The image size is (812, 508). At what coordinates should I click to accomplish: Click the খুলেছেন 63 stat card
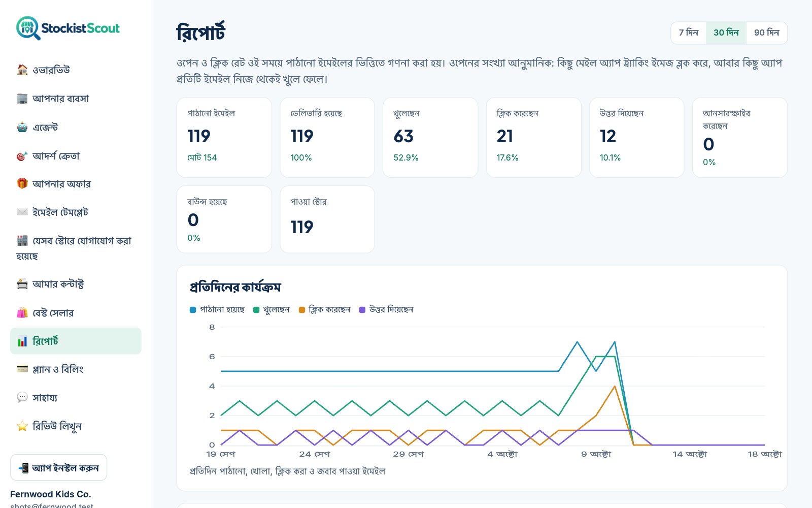pyautogui.click(x=430, y=137)
